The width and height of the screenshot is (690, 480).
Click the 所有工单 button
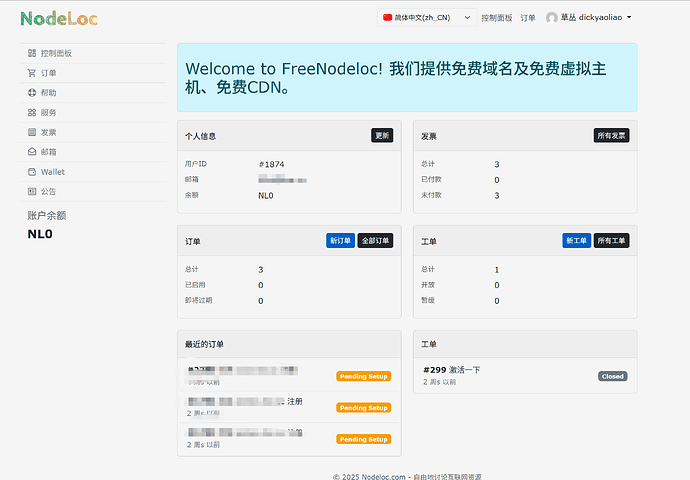coord(611,241)
